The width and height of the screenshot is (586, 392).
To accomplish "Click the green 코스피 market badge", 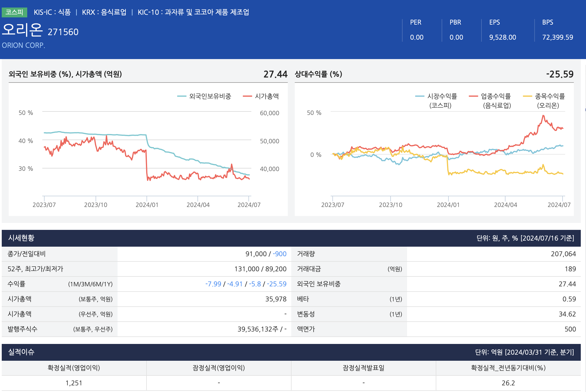I will [x=14, y=12].
